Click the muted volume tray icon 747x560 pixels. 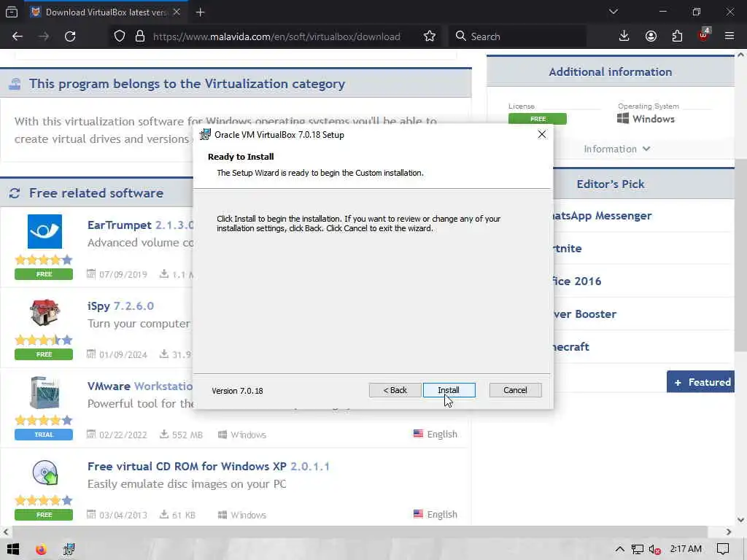(654, 549)
